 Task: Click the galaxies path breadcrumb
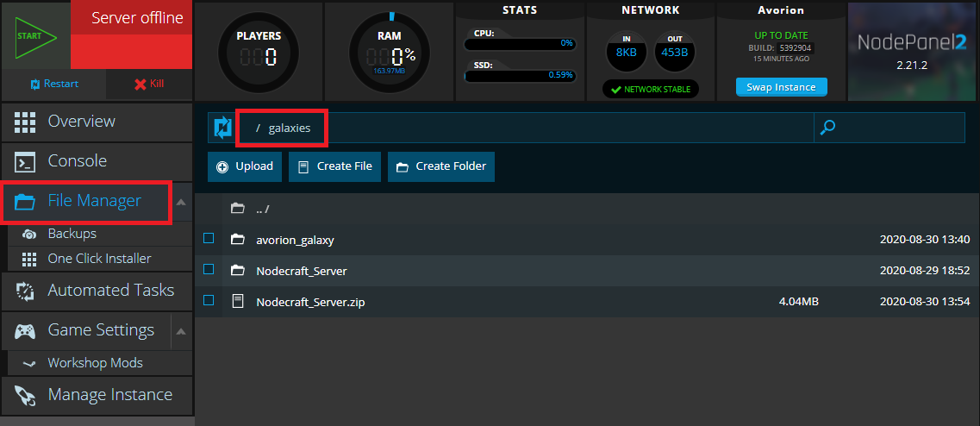(290, 128)
